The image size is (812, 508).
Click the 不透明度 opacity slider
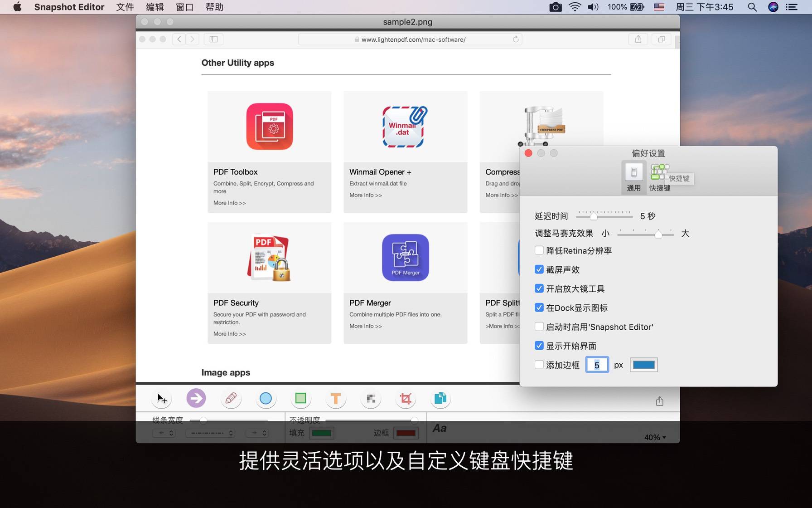click(372, 420)
